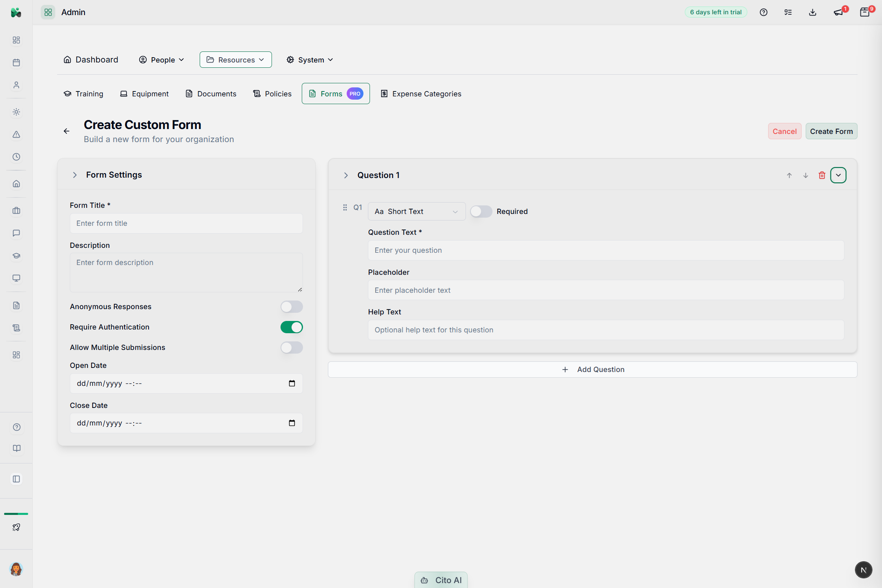Select the graduation cap training icon in sidebar
This screenshot has width=882, height=588.
[16, 256]
